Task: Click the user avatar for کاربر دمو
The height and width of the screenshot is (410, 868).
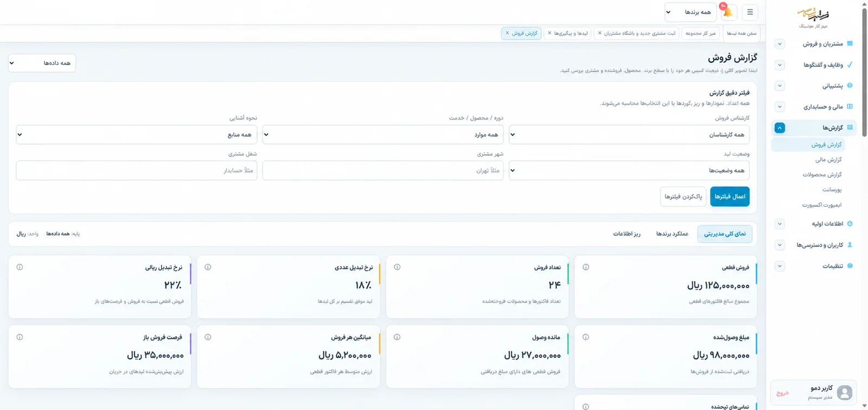Action: 845,392
